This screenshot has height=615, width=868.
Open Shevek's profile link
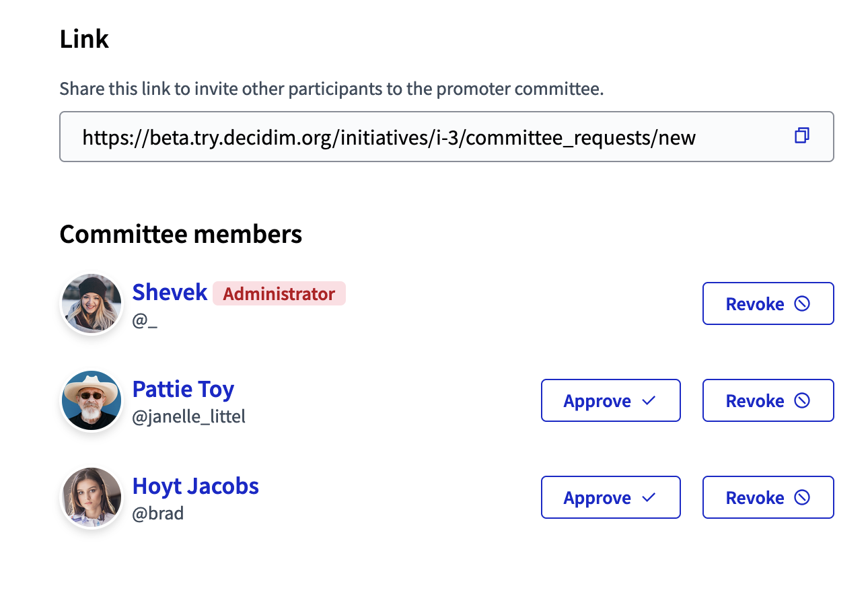[x=170, y=292]
